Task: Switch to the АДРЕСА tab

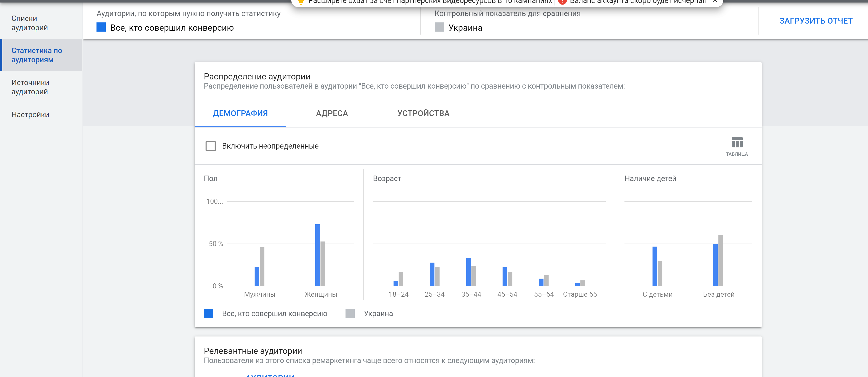Action: tap(332, 113)
